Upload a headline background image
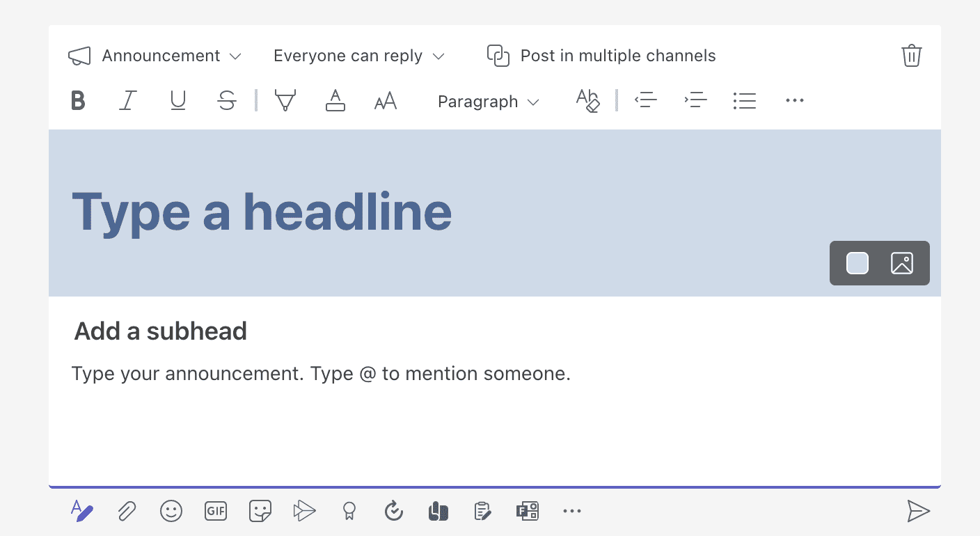980x536 pixels. coord(901,263)
